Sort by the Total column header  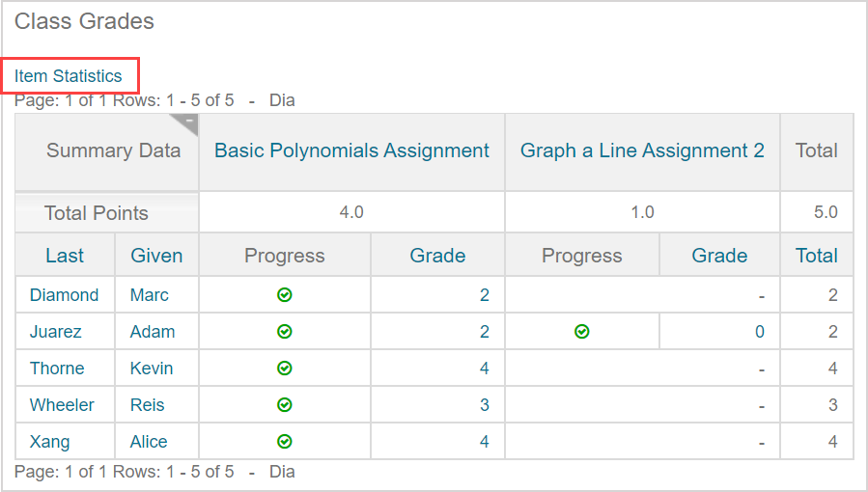(816, 256)
